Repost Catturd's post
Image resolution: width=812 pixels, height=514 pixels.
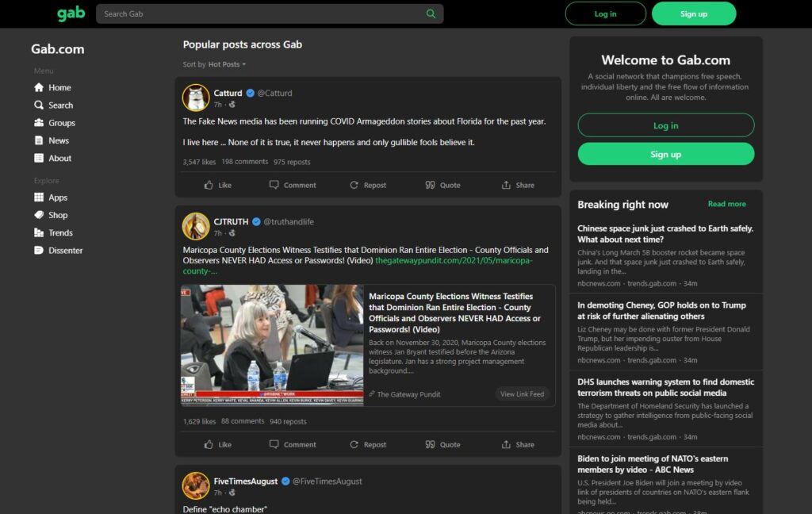368,185
